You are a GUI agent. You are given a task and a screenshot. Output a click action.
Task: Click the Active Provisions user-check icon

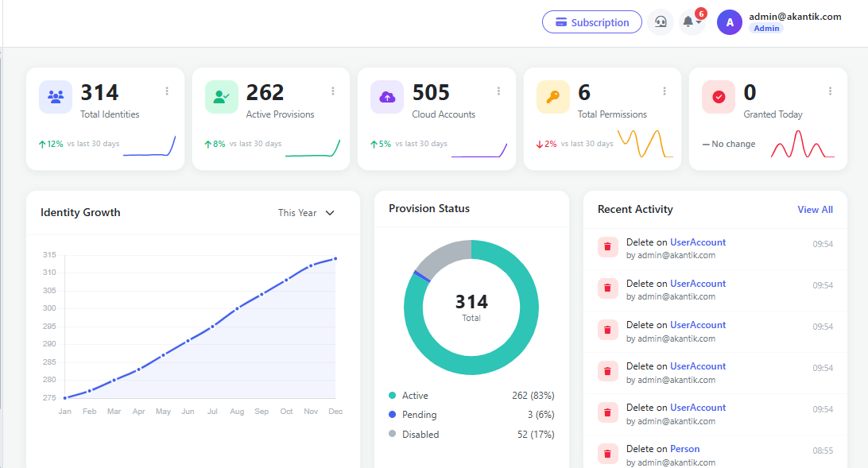pyautogui.click(x=222, y=97)
